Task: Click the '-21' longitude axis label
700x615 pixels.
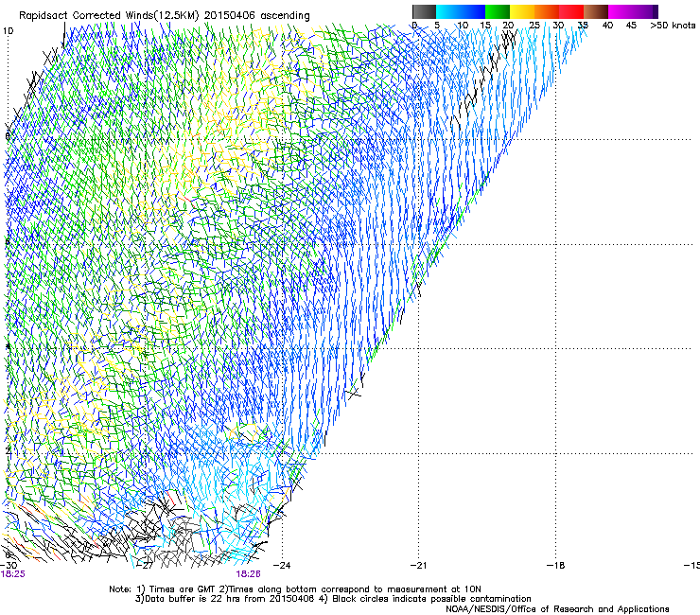Action: 418,565
